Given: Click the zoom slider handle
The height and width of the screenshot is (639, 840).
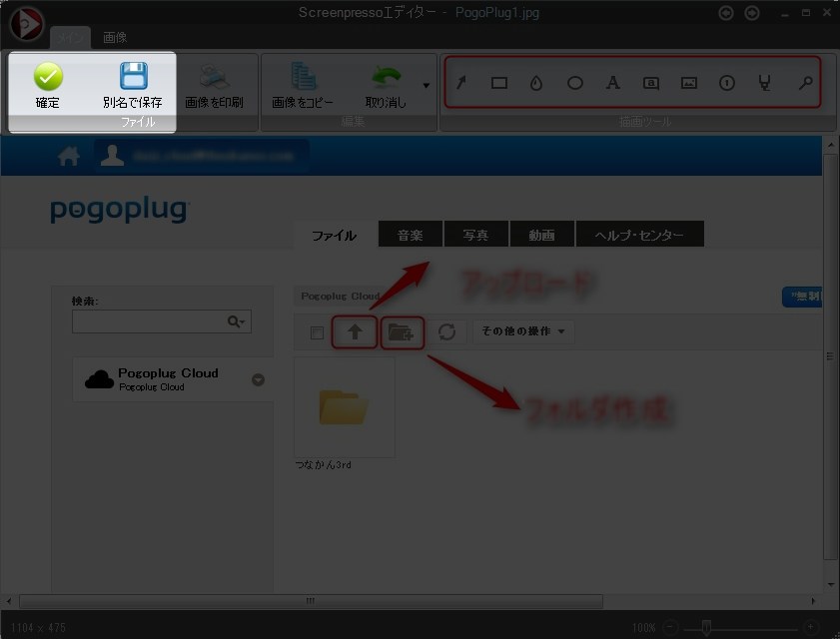Looking at the screenshot, I should pos(707,627).
